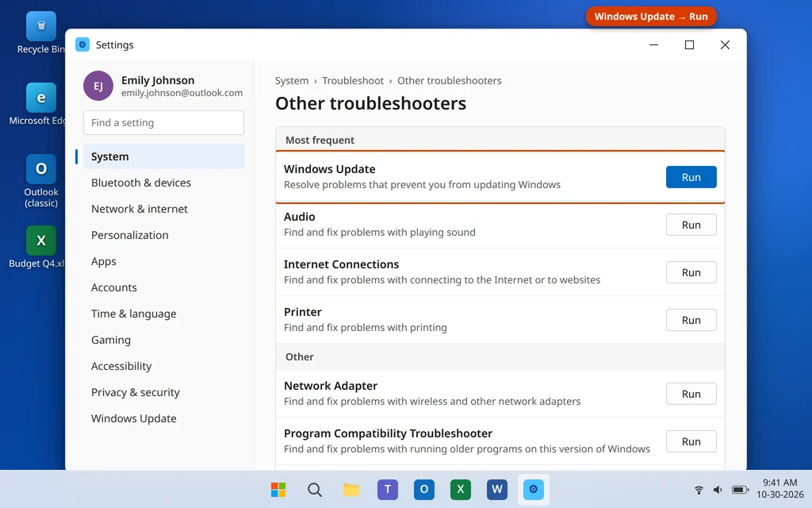Image resolution: width=812 pixels, height=508 pixels.
Task: Run the Network Adapter troubleshooter
Action: pyautogui.click(x=691, y=394)
